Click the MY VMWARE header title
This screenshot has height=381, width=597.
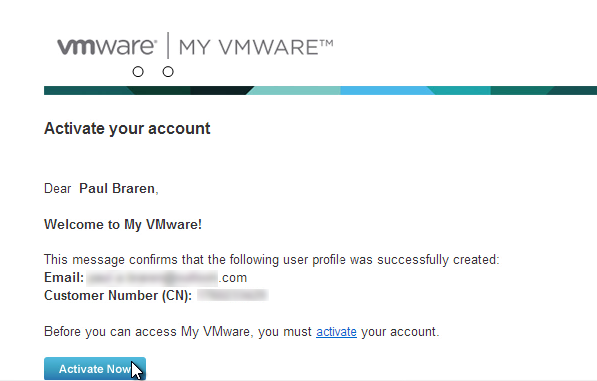pyautogui.click(x=256, y=48)
